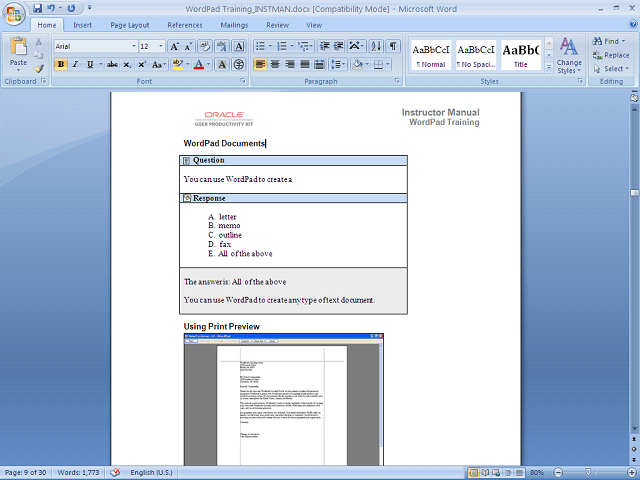
Task: Open font color dropdown arrow
Action: (x=209, y=64)
